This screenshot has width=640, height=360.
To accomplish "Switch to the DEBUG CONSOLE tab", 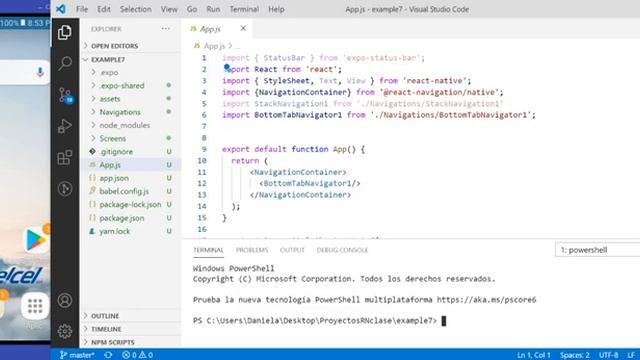I will pos(342,250).
